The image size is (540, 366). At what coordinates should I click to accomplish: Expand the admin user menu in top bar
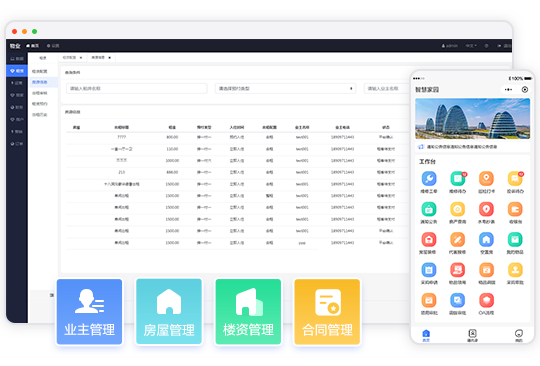[x=450, y=45]
